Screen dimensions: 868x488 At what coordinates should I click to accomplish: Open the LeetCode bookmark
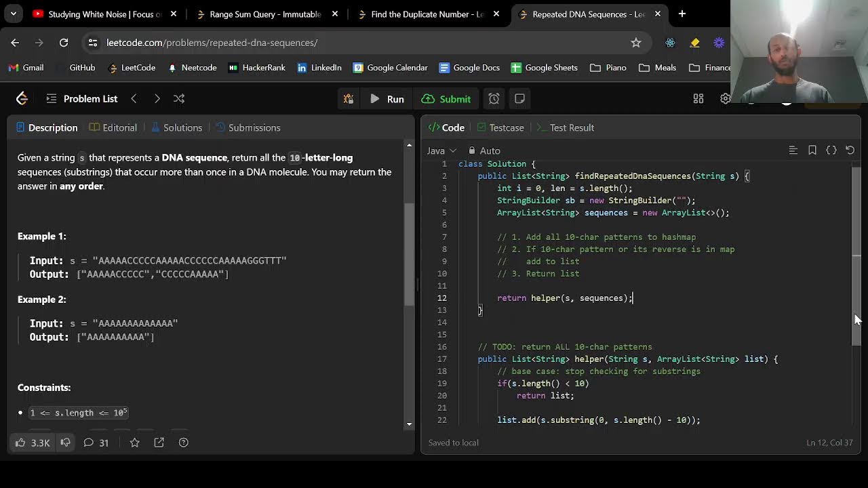pyautogui.click(x=132, y=68)
